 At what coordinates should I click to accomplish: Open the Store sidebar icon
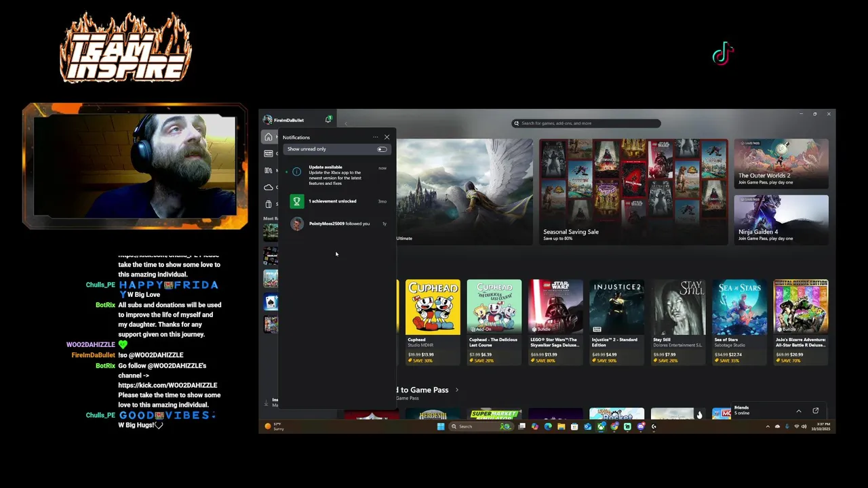[x=269, y=204]
